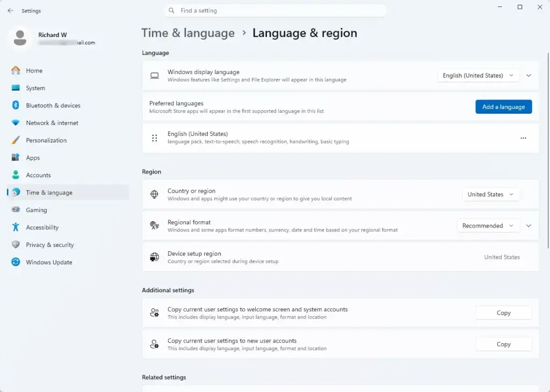Click the Accessibility figure icon
The image size is (550, 392).
click(16, 227)
